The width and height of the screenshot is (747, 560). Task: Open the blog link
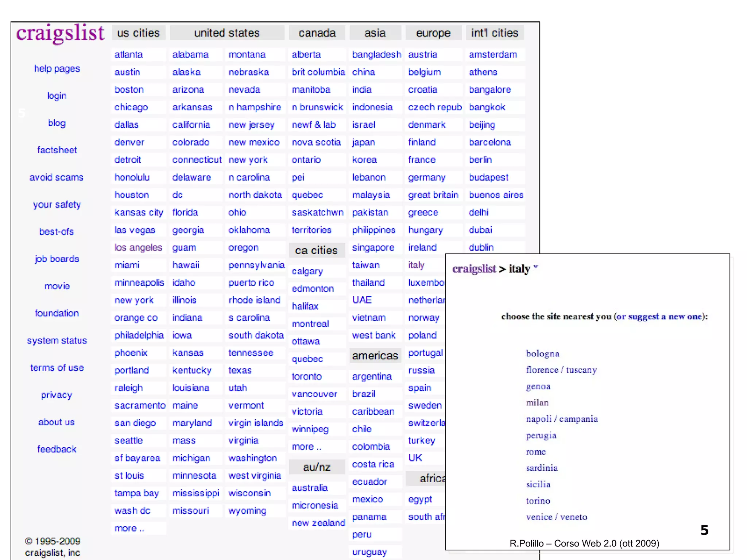(x=57, y=123)
